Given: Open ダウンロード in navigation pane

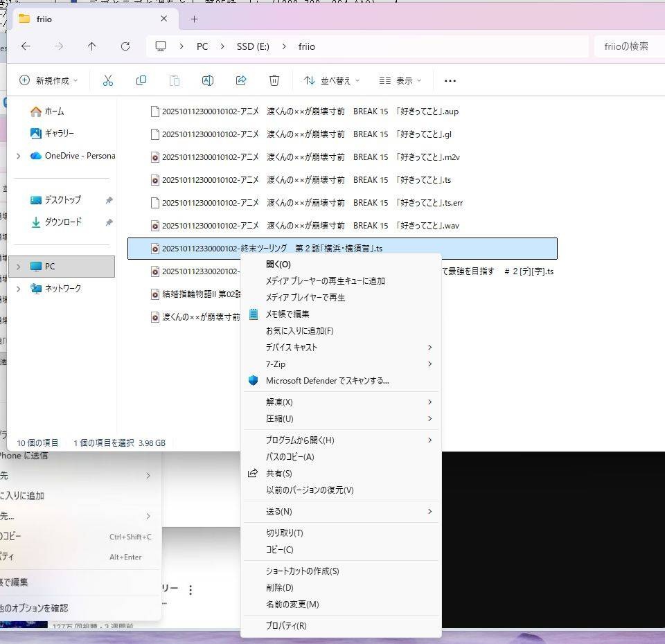Looking at the screenshot, I should click(63, 222).
